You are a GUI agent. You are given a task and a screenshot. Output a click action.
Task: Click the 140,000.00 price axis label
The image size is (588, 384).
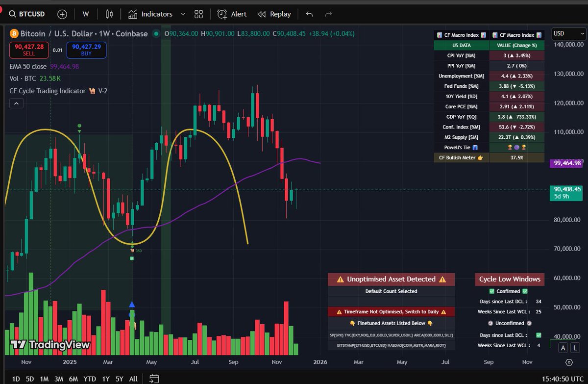pyautogui.click(x=568, y=45)
